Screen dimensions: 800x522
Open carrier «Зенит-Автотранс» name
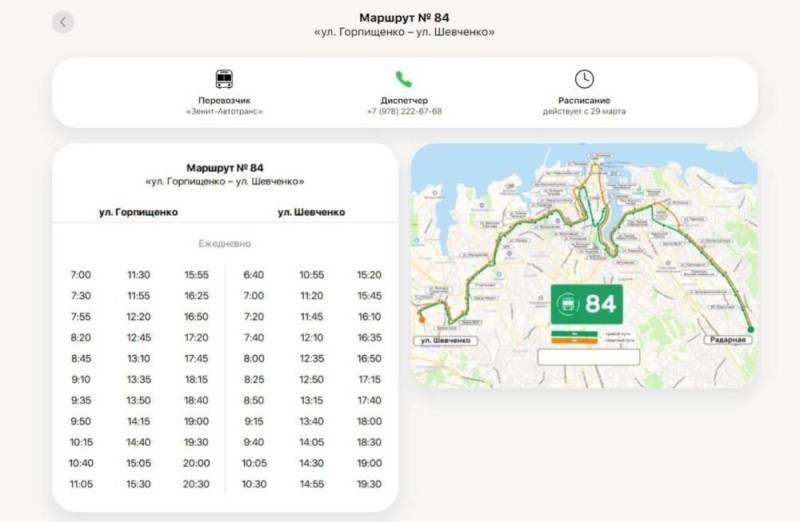click(224, 111)
